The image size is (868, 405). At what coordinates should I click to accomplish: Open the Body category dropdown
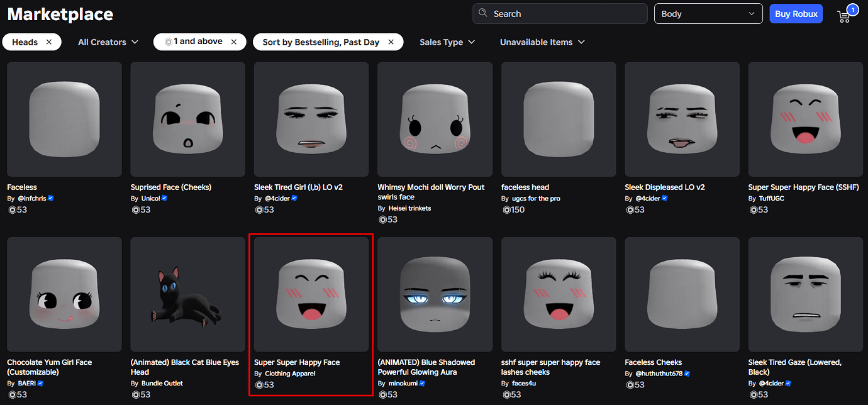(708, 14)
